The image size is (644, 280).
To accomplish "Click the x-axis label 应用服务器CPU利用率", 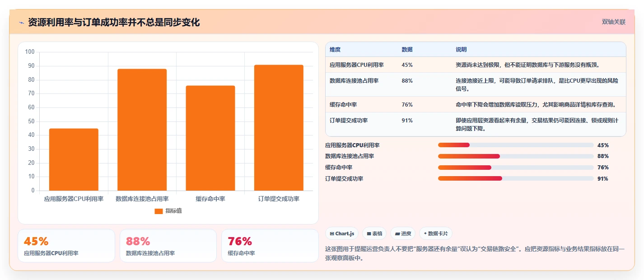I will pos(74,199).
